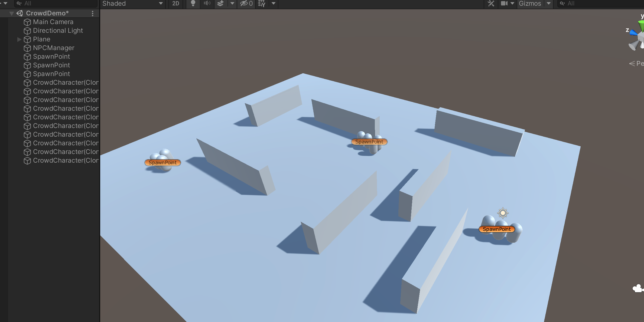Toggle scene audio mute icon

point(207,3)
